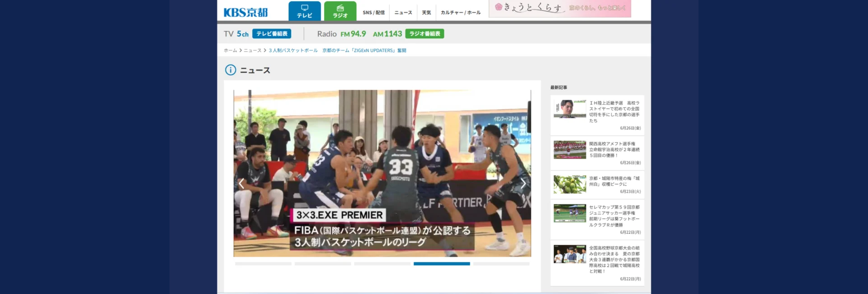The width and height of the screenshot is (868, 294).
Task: Click the きょうとくらす banner
Action: (560, 9)
